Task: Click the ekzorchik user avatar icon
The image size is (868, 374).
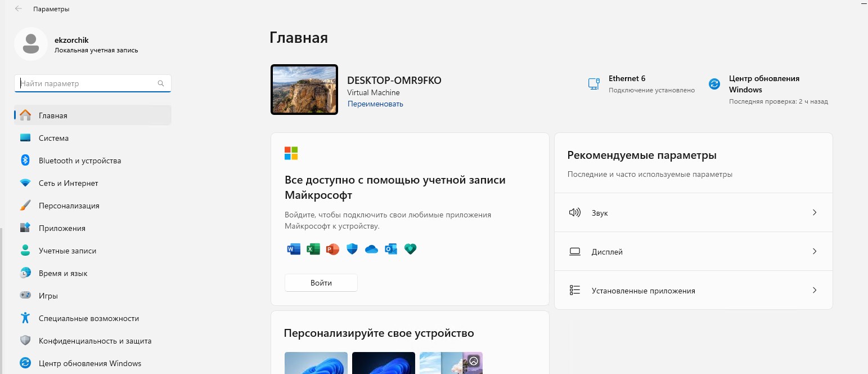Action: [x=30, y=44]
